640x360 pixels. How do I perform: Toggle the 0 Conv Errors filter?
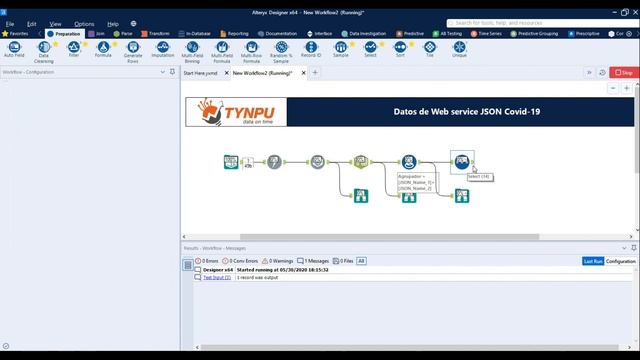[240, 261]
